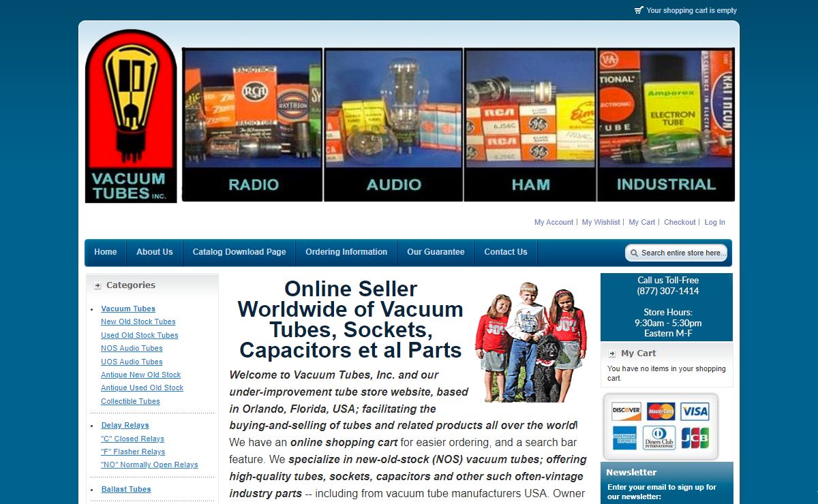This screenshot has height=504, width=818.
Task: Click the My Account link
Action: pyautogui.click(x=554, y=222)
